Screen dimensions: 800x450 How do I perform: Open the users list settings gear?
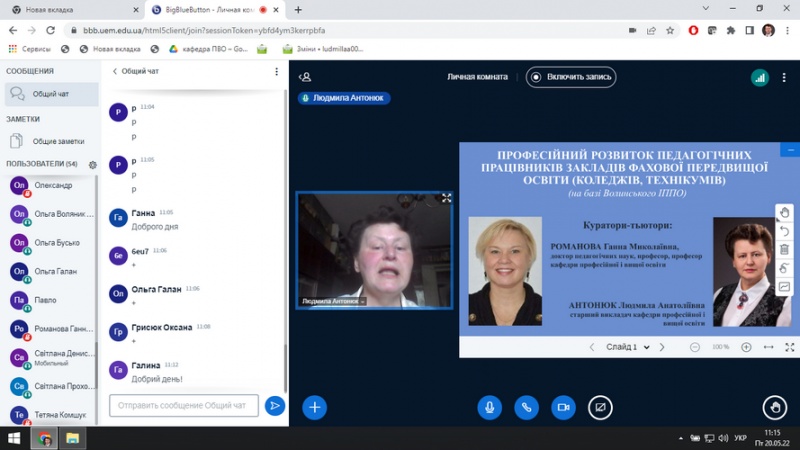(x=92, y=164)
